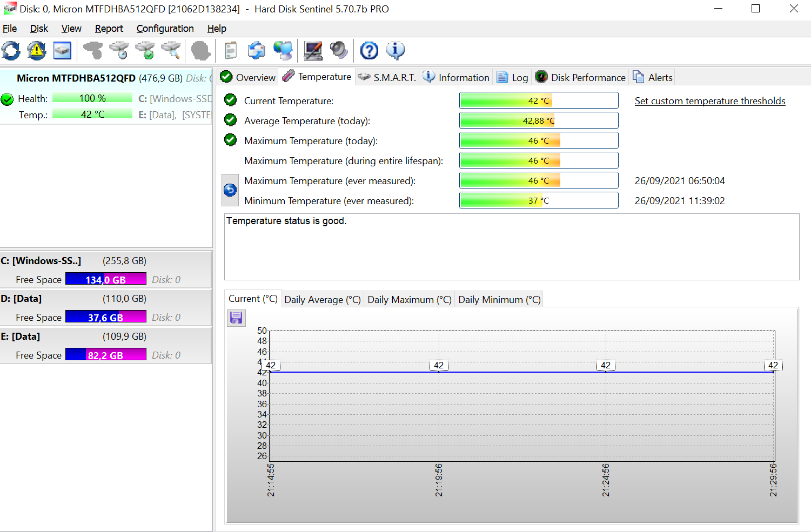811x532 pixels.
Task: Click green check beside Maximum Temperature (today)
Action: point(231,140)
